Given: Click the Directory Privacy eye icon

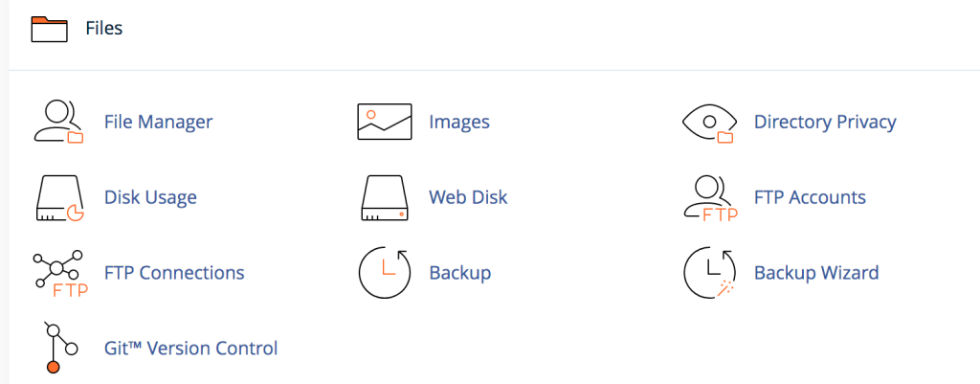Looking at the screenshot, I should tap(709, 122).
